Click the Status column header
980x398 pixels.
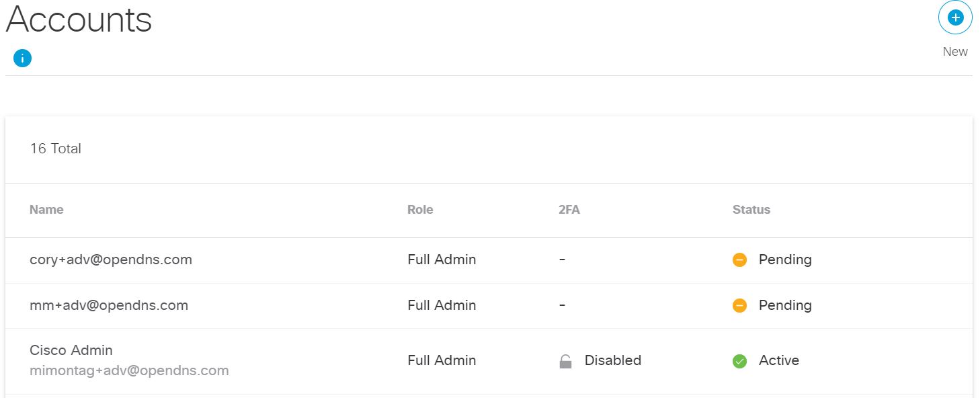coord(751,210)
